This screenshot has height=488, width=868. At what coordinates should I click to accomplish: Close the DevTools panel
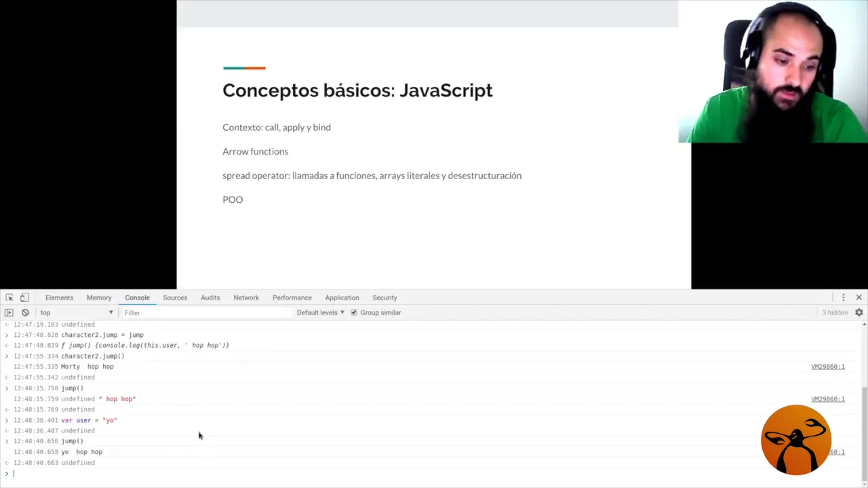click(859, 298)
